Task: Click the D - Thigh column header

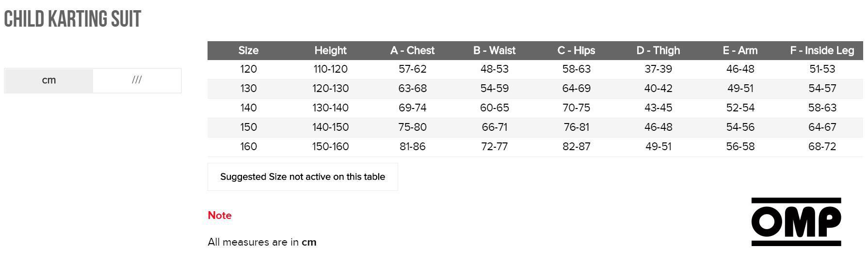Action: point(658,50)
